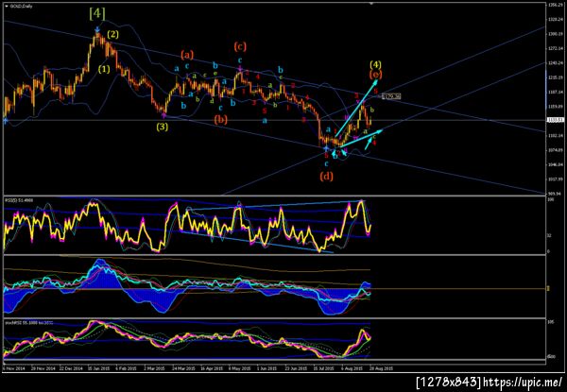The height and width of the screenshot is (392, 567).
Task: Select the blue arrow at chart's left edge
Action: (x=5, y=122)
